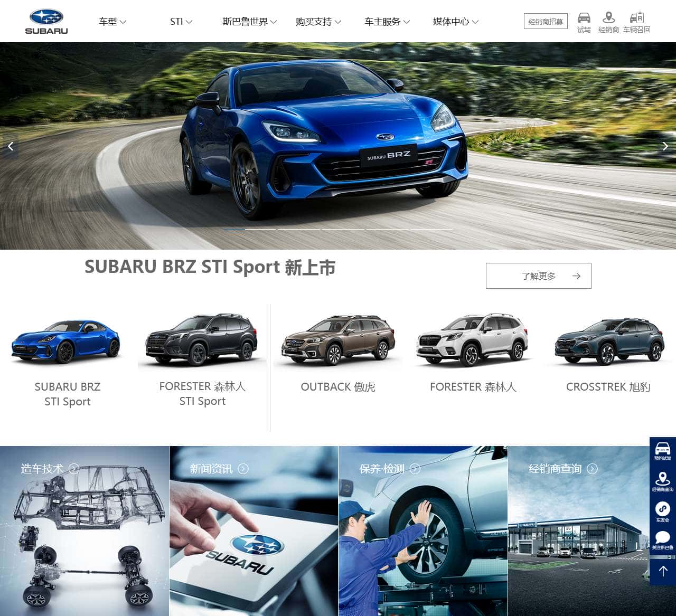Expand the 车主服务 menu chevron
Viewport: 676px width, 616px height.
(407, 22)
